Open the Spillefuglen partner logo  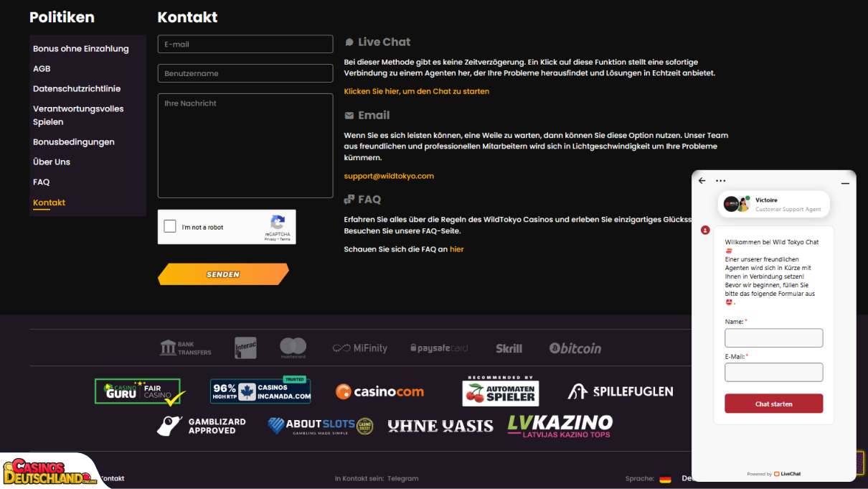coord(621,391)
